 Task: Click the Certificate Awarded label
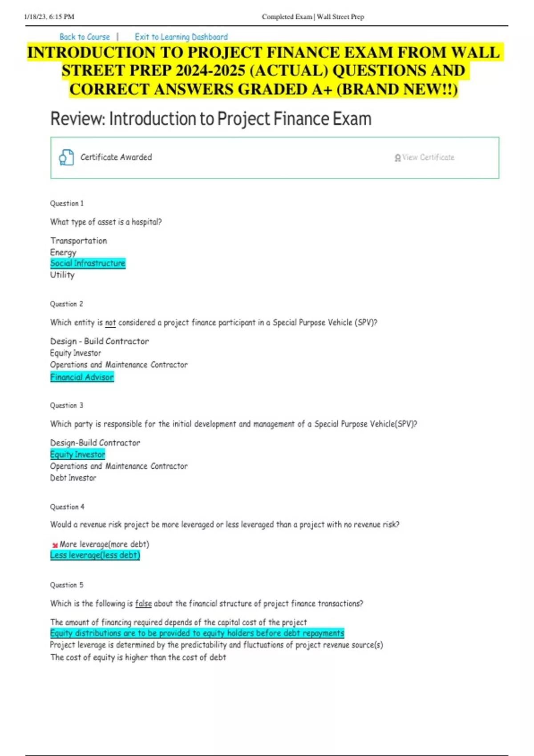coord(116,157)
